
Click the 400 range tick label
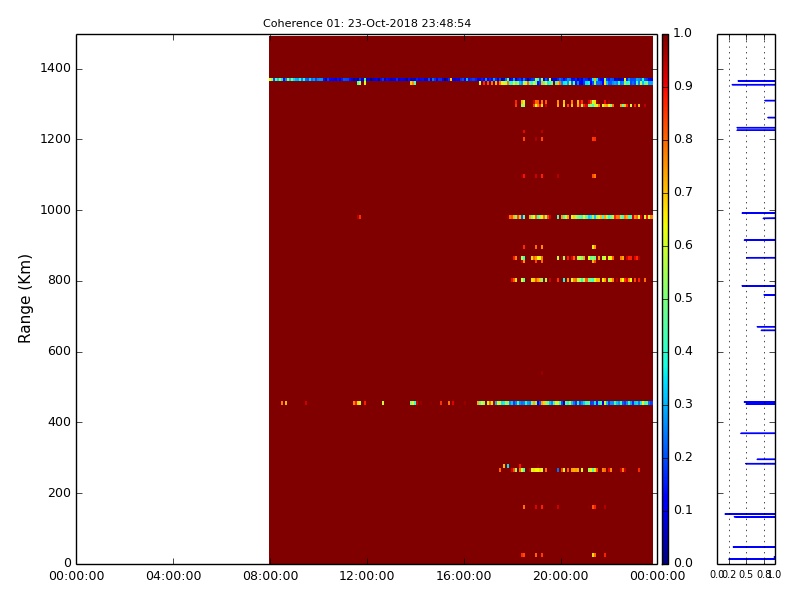tap(59, 422)
